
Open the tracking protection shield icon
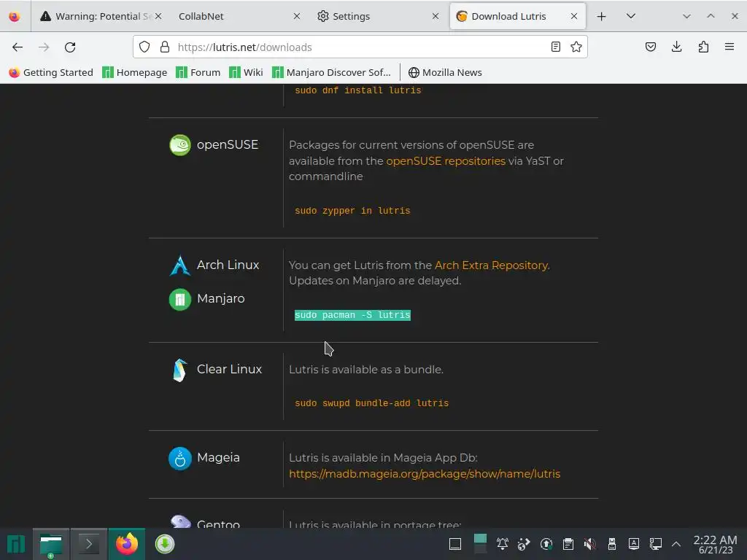coord(144,47)
